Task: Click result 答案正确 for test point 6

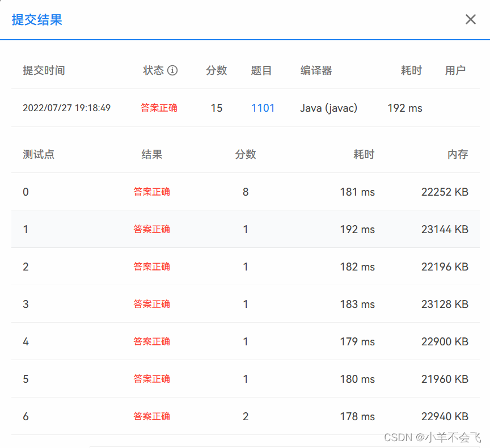Action: tap(151, 416)
